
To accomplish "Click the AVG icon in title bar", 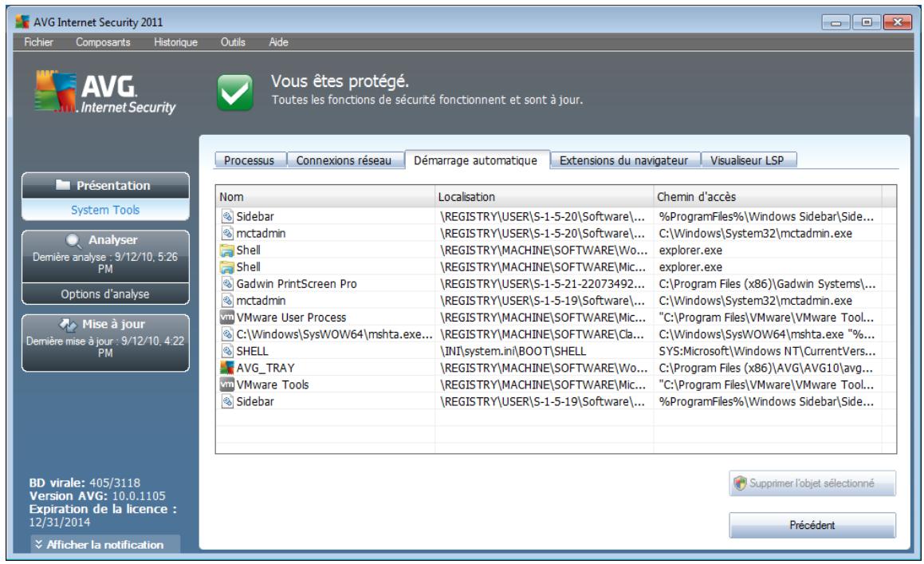I will pyautogui.click(x=22, y=22).
